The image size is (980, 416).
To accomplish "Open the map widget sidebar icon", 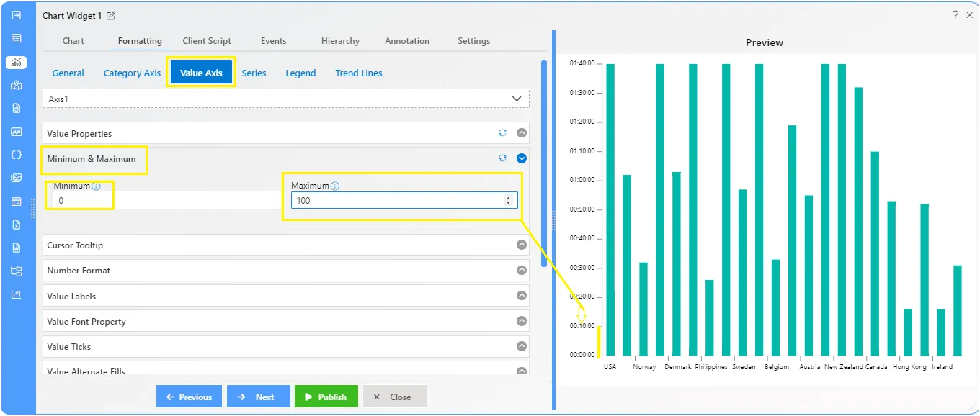I will (17, 85).
